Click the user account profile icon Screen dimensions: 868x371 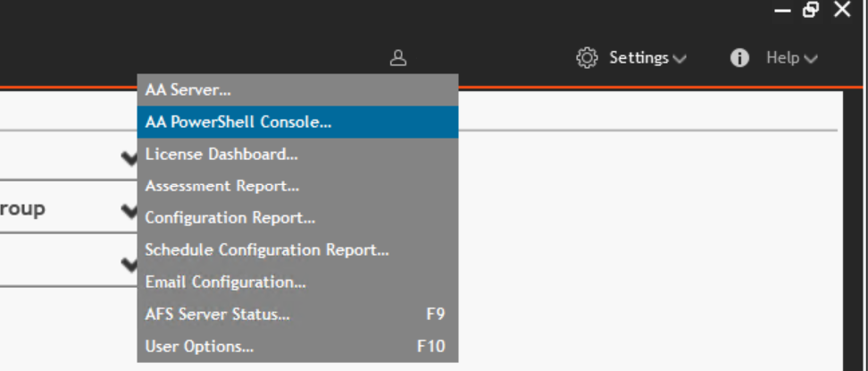398,58
